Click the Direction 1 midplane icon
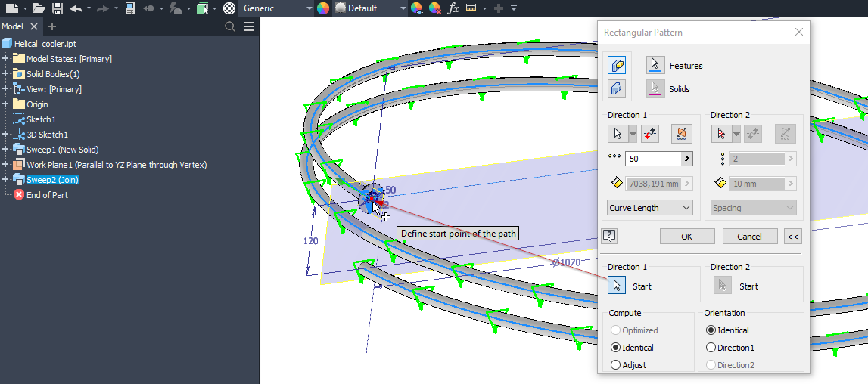Screen dimensions: 868x384 pos(681,134)
